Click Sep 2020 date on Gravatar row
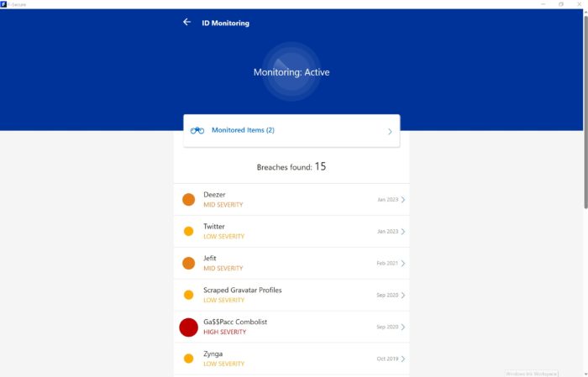Image resolution: width=588 pixels, height=377 pixels. tap(387, 295)
